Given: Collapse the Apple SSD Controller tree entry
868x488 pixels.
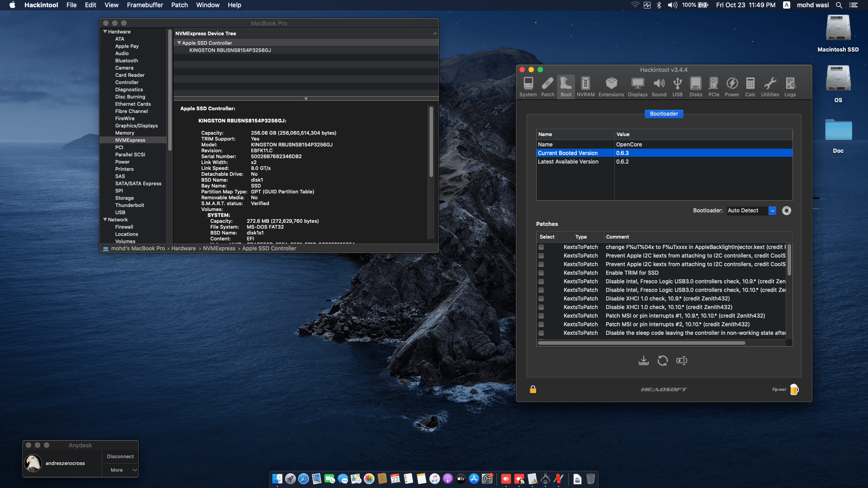Looking at the screenshot, I should coord(179,42).
